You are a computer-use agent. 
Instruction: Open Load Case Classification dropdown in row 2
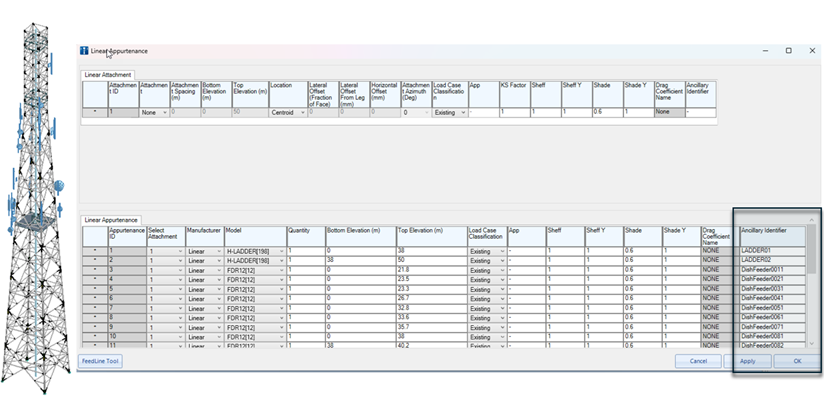click(x=502, y=260)
